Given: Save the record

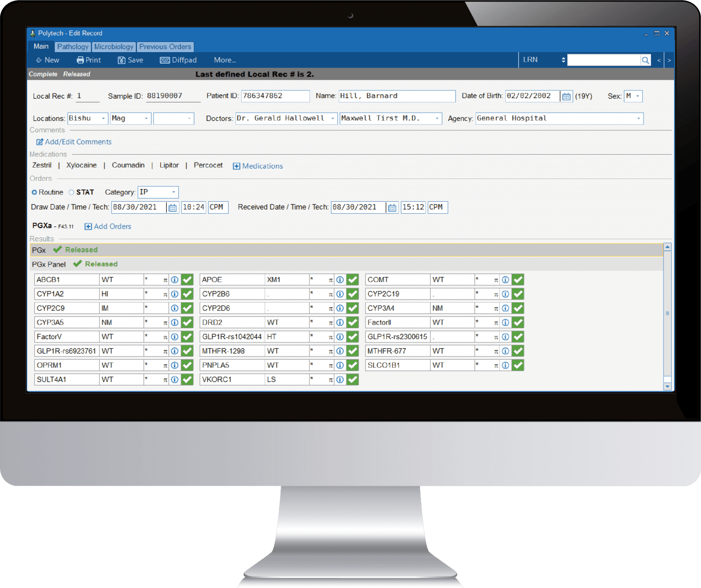Looking at the screenshot, I should point(131,60).
